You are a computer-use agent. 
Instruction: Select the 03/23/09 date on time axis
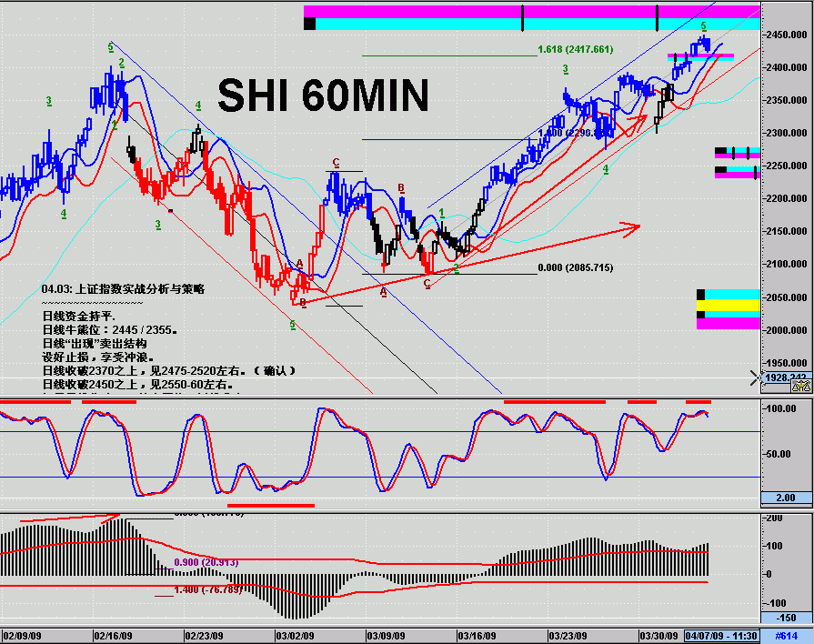pyautogui.click(x=568, y=636)
